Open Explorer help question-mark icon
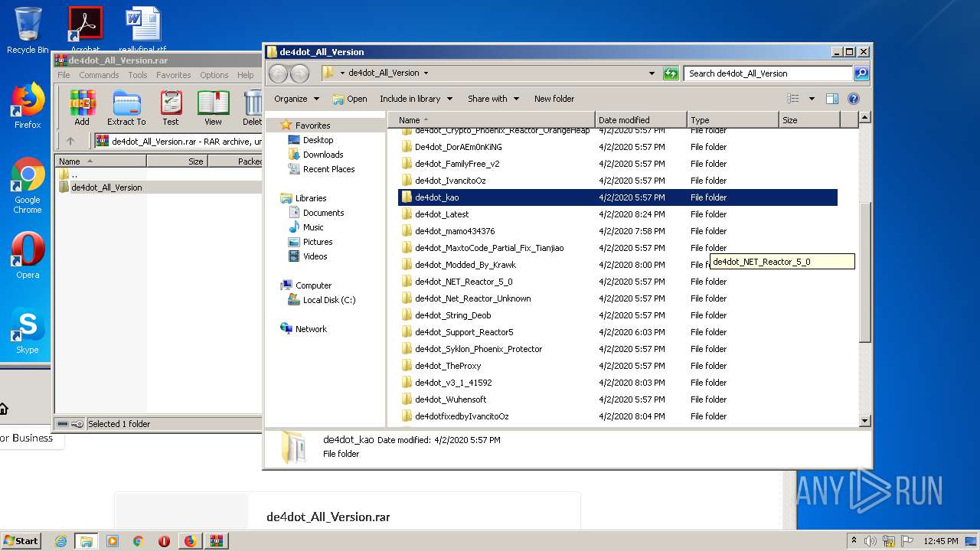This screenshot has height=551, width=980. 854,99
